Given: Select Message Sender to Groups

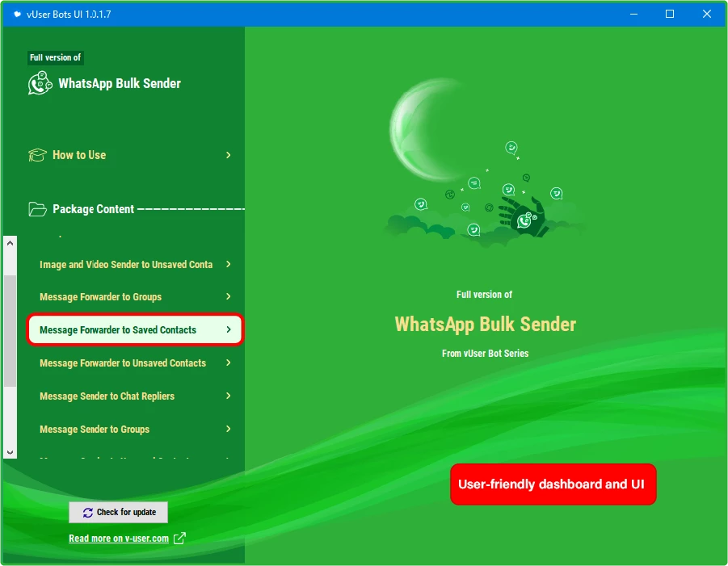Looking at the screenshot, I should point(135,429).
